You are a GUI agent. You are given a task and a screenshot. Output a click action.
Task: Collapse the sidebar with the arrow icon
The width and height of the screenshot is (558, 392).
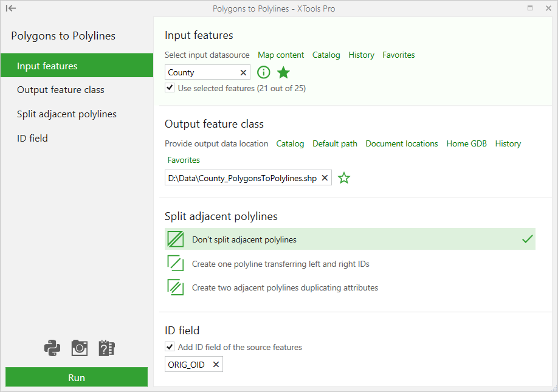(x=11, y=9)
